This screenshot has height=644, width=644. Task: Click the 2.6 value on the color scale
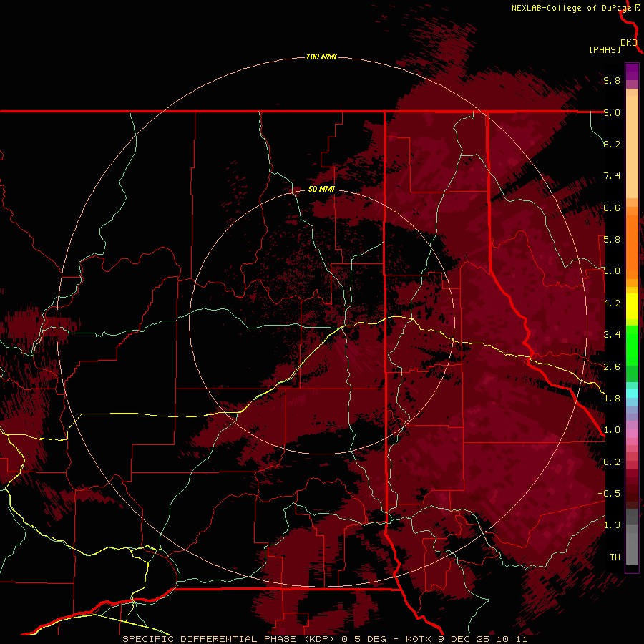point(612,367)
